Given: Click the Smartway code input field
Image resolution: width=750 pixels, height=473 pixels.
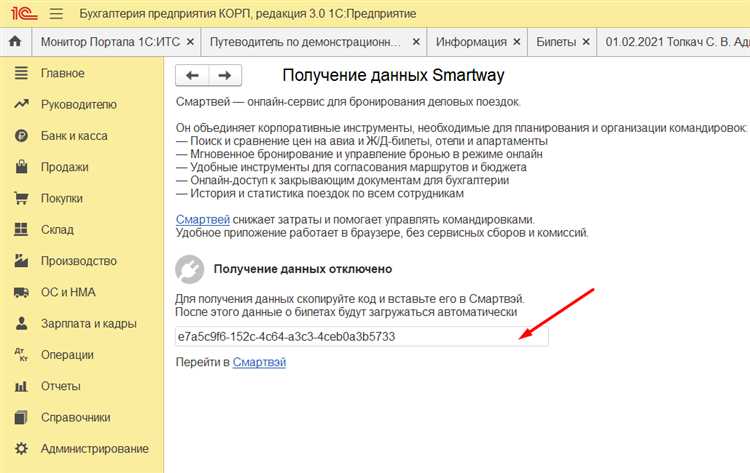Looking at the screenshot, I should [x=362, y=337].
